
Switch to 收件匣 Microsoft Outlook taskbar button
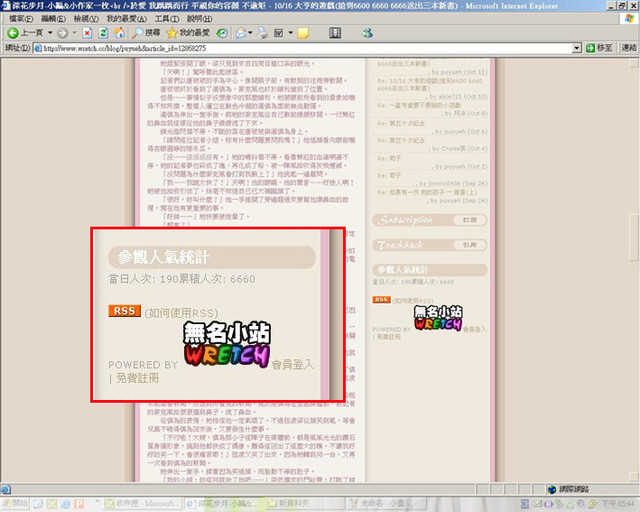pyautogui.click(x=141, y=504)
